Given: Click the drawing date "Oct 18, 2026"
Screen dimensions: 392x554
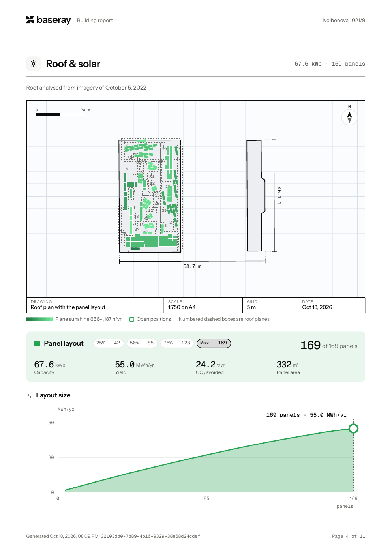Looking at the screenshot, I should [317, 307].
